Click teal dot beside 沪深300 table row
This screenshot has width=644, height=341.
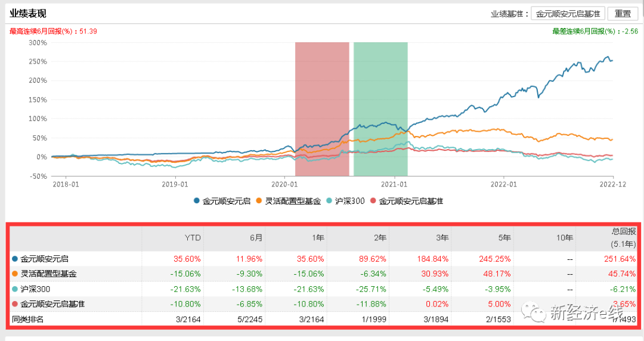click(14, 289)
